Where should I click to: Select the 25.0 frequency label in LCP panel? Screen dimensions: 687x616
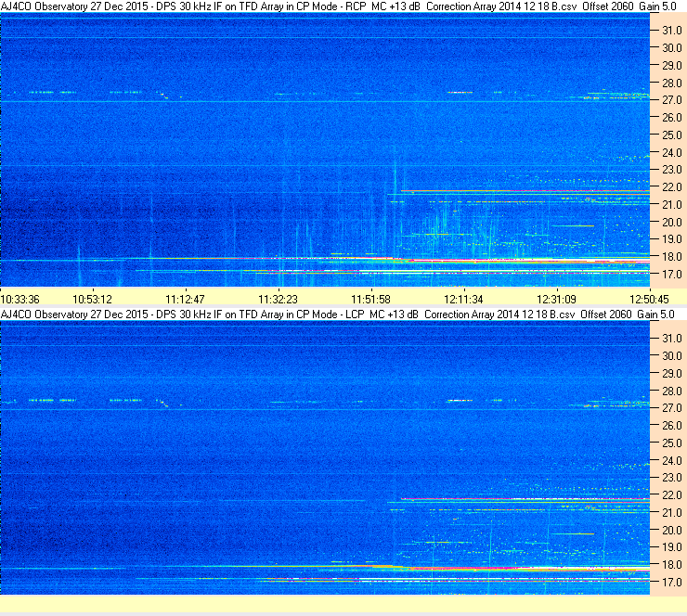coord(672,443)
